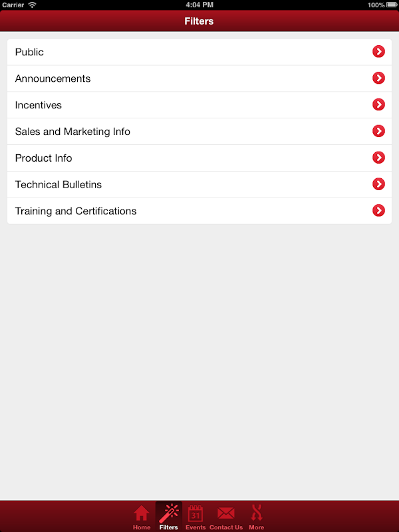
Task: Open the More tools icon
Action: click(257, 513)
